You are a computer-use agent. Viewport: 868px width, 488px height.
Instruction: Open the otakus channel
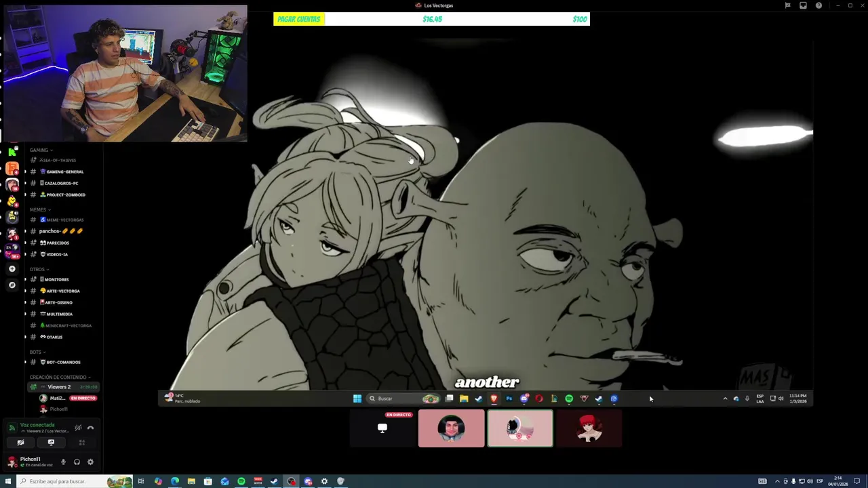[x=52, y=337]
